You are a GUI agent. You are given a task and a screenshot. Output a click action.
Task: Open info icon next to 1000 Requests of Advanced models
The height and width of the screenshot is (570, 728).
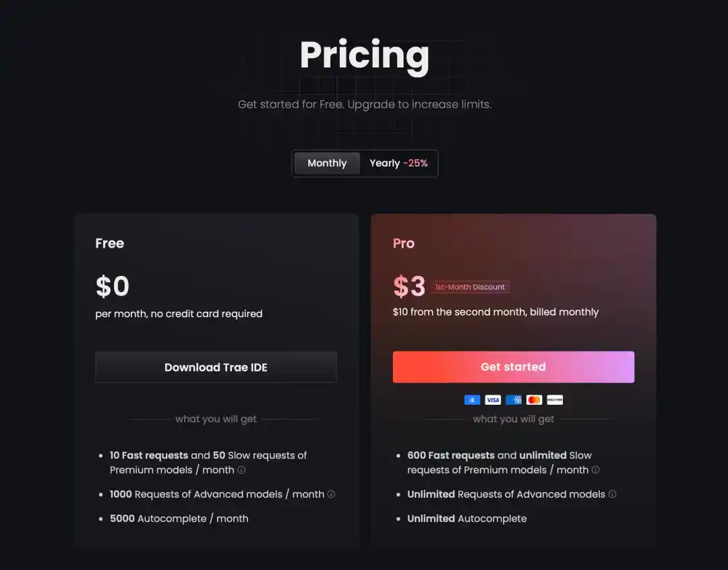coord(331,494)
